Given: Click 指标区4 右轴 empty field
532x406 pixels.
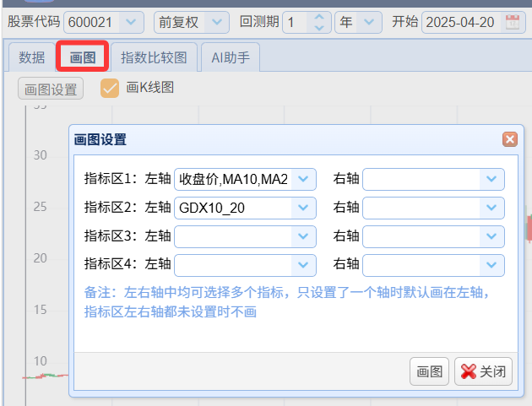Looking at the screenshot, I should pos(421,265).
